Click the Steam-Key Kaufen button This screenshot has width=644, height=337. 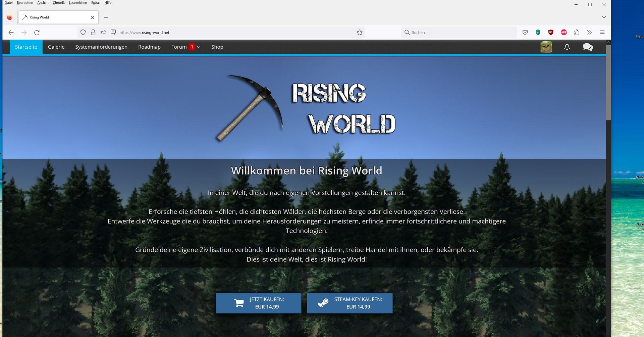(x=350, y=303)
